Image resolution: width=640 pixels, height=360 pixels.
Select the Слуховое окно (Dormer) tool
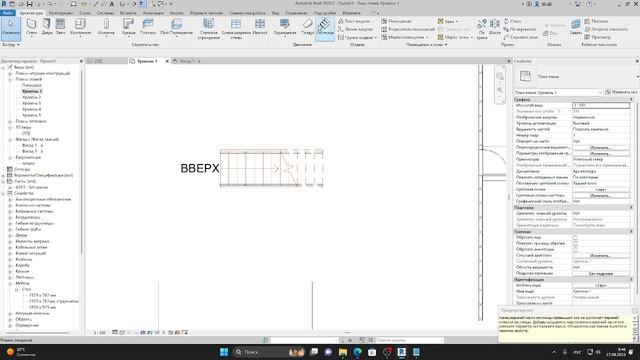(520, 37)
